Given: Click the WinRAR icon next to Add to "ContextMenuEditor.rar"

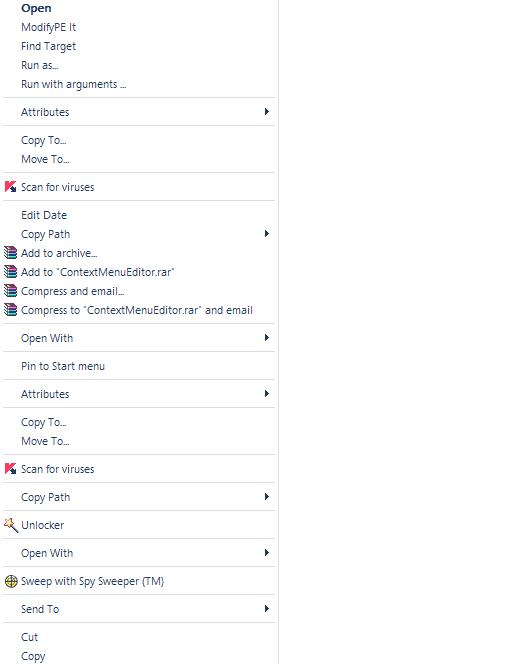Looking at the screenshot, I should point(11,272).
